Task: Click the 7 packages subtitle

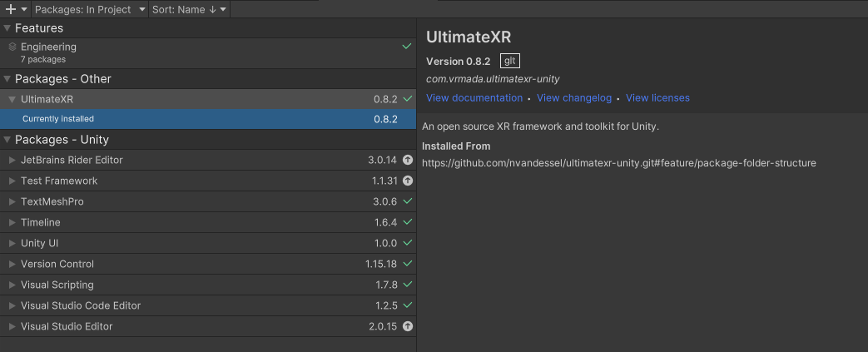Action: pyautogui.click(x=43, y=59)
